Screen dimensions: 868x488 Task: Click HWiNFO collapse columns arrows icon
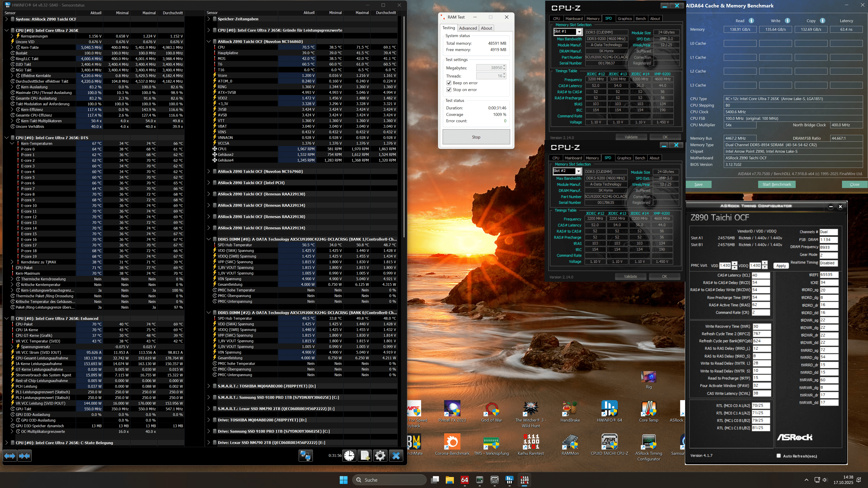pyautogui.click(x=25, y=456)
